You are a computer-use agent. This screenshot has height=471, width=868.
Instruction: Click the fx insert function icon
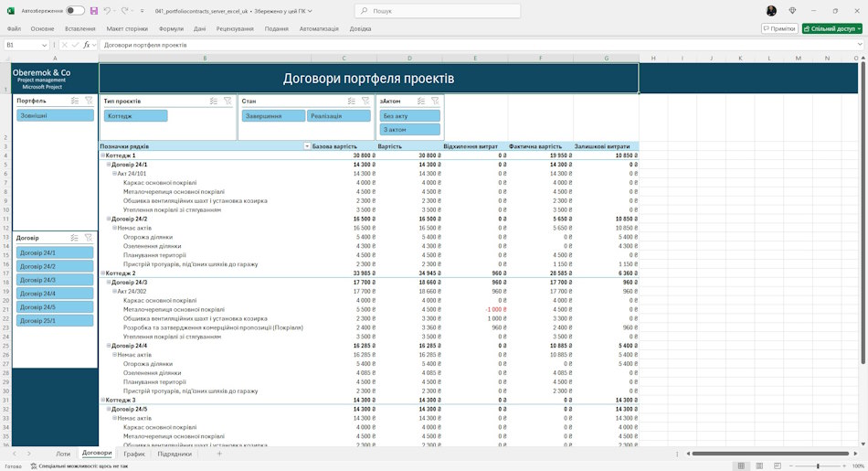tap(87, 45)
